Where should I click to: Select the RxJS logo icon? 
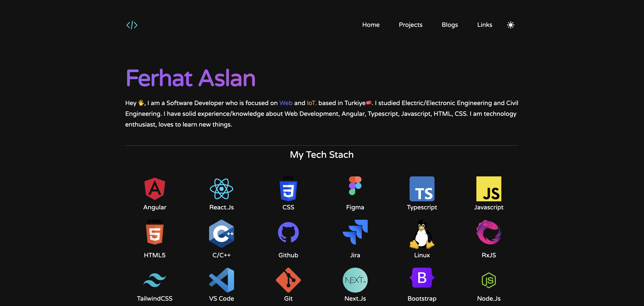pyautogui.click(x=489, y=232)
